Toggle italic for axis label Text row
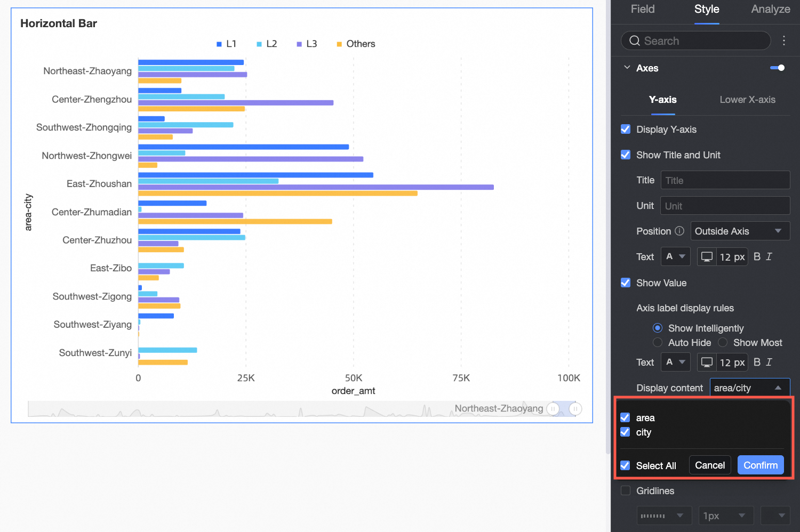The image size is (800, 532). pos(769,362)
